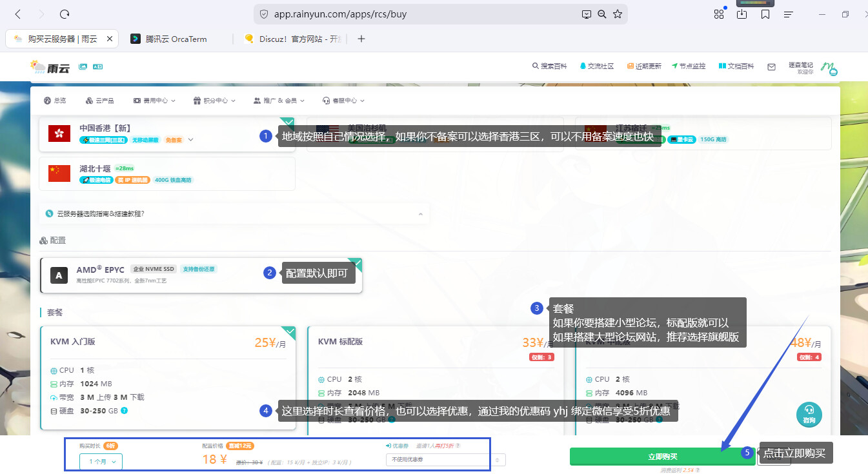Open user avatar 迷森笔记
This screenshot has width=868, height=474.
coord(829,68)
